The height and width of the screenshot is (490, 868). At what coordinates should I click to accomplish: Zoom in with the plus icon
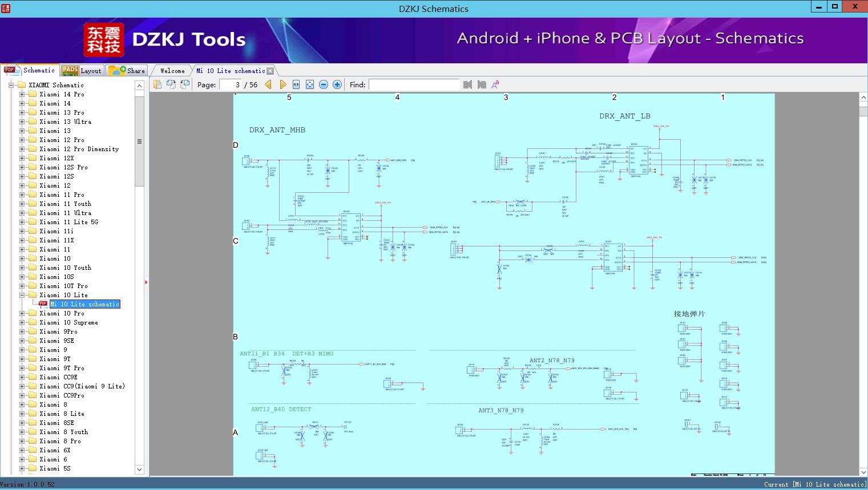click(x=337, y=84)
